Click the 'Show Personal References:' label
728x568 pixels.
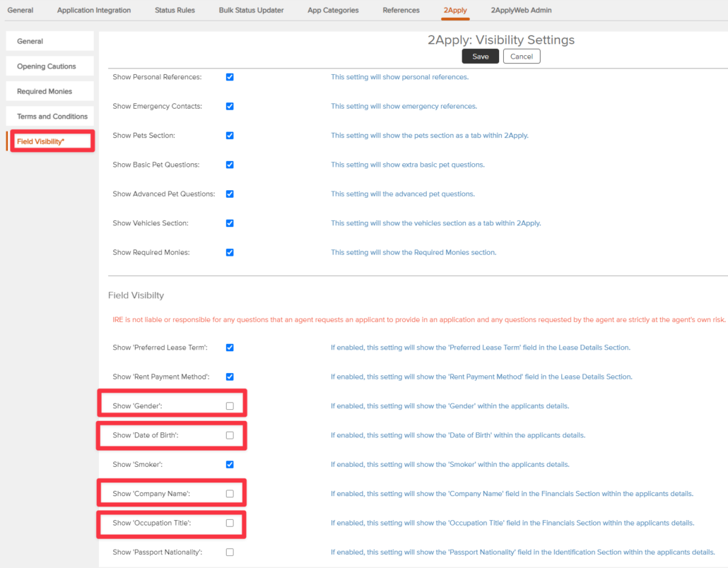click(157, 77)
